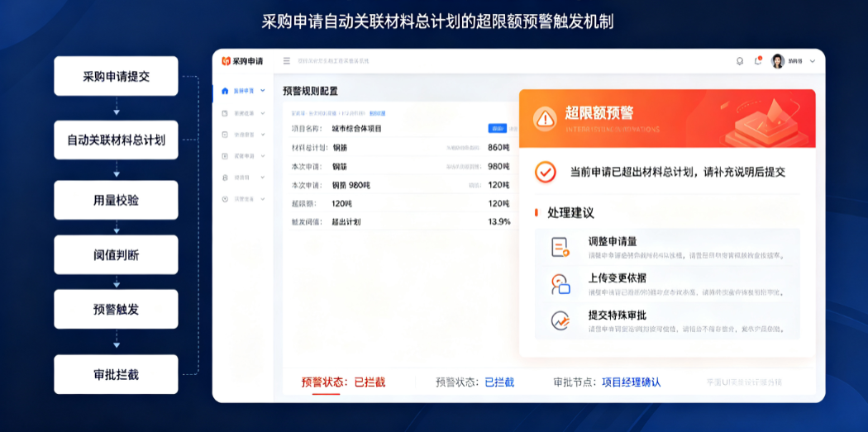Click the blue button beside 城市综合体项目
868x432 pixels.
point(498,128)
